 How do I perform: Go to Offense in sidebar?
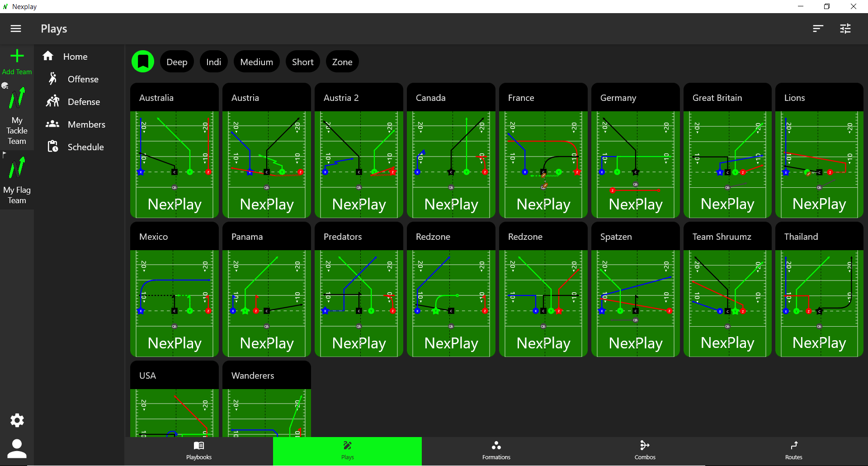[x=83, y=79]
